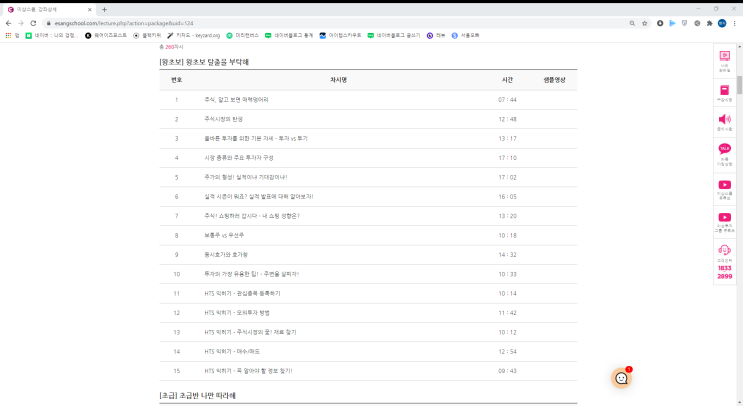This screenshot has width=743, height=406.
Task: Select lesson 2 title '주식시장의 탄생'
Action: coord(223,119)
